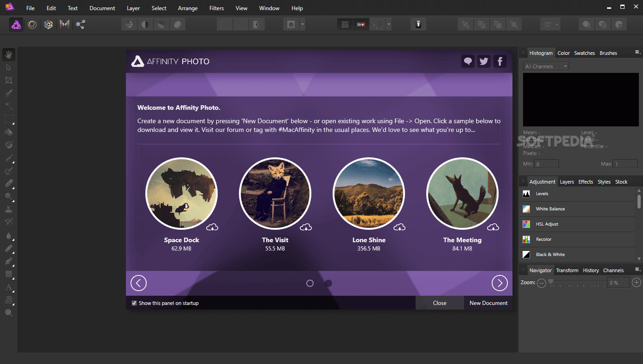Viewport: 643px width, 364px height.
Task: Click the Navigator zoom slider handle
Action: 550,282
